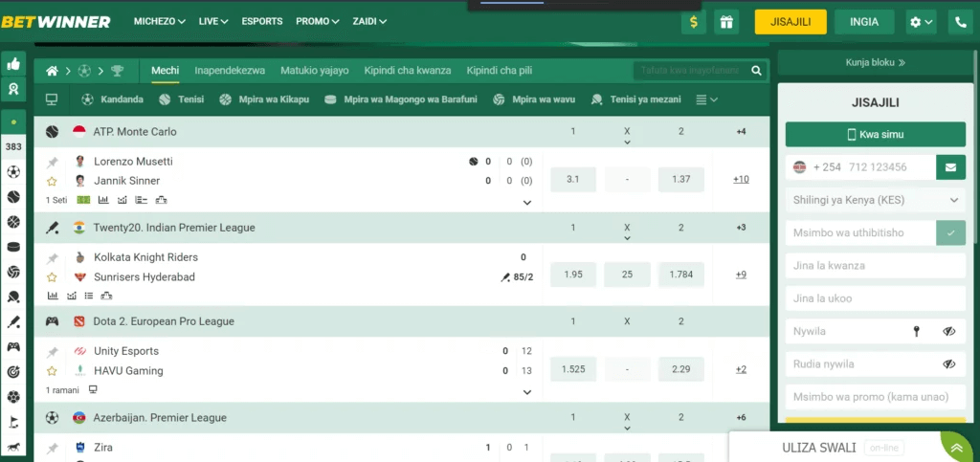Click the thumbs-up recommended icon in the sidebar
The width and height of the screenshot is (980, 462).
coord(13,63)
